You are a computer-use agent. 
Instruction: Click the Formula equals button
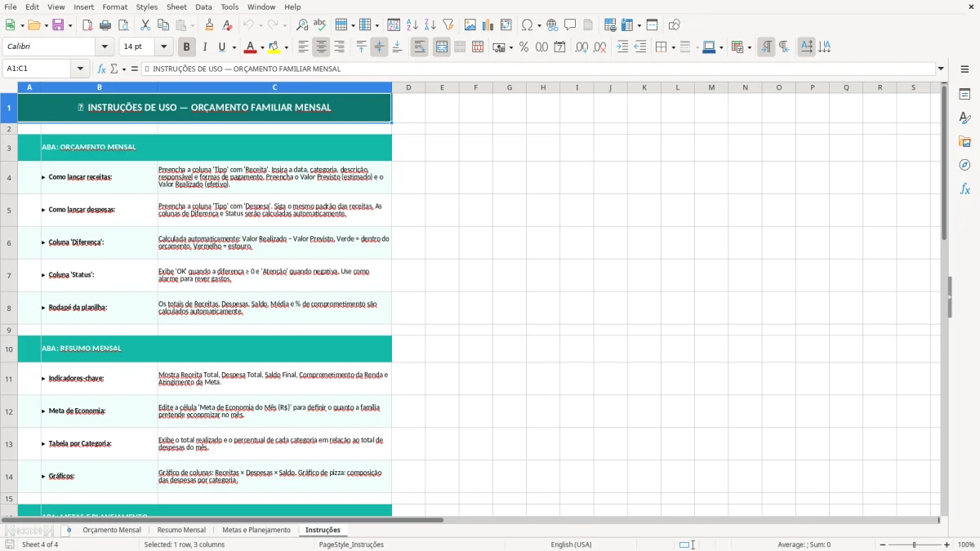135,69
